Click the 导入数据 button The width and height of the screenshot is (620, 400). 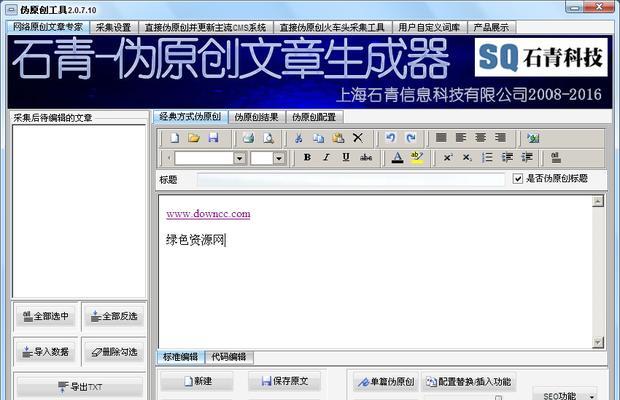pos(45,351)
